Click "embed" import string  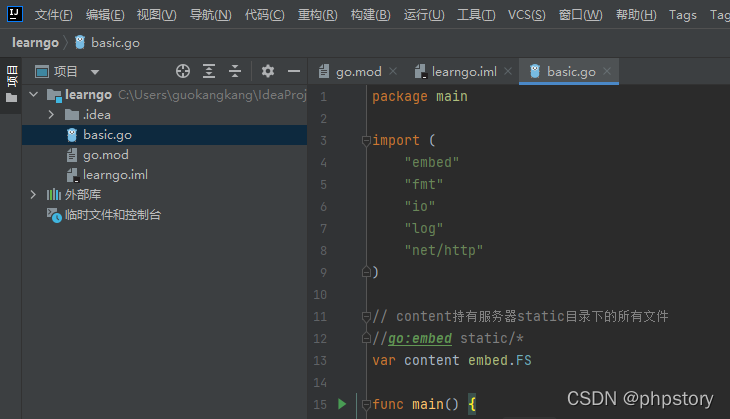(x=432, y=162)
